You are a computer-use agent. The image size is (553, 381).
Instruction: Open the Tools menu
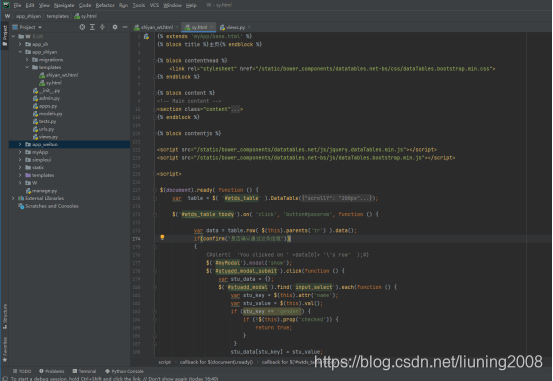[139, 5]
